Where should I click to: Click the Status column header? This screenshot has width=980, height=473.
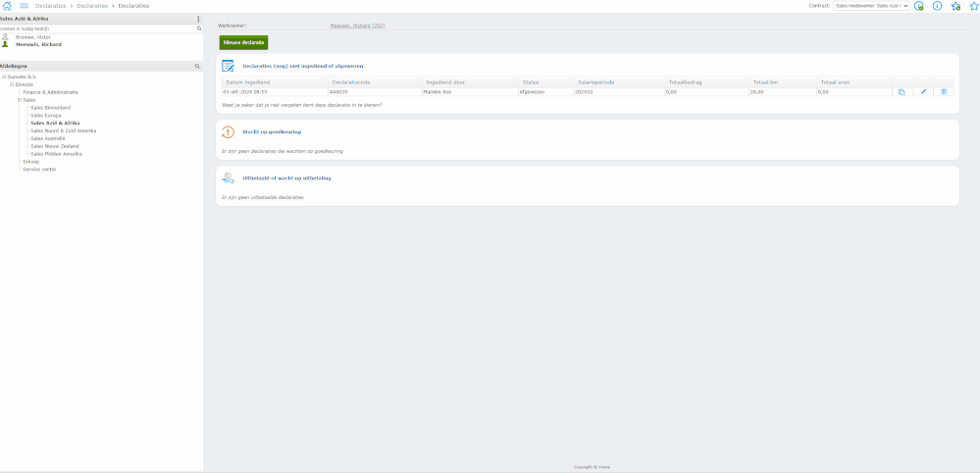point(545,81)
